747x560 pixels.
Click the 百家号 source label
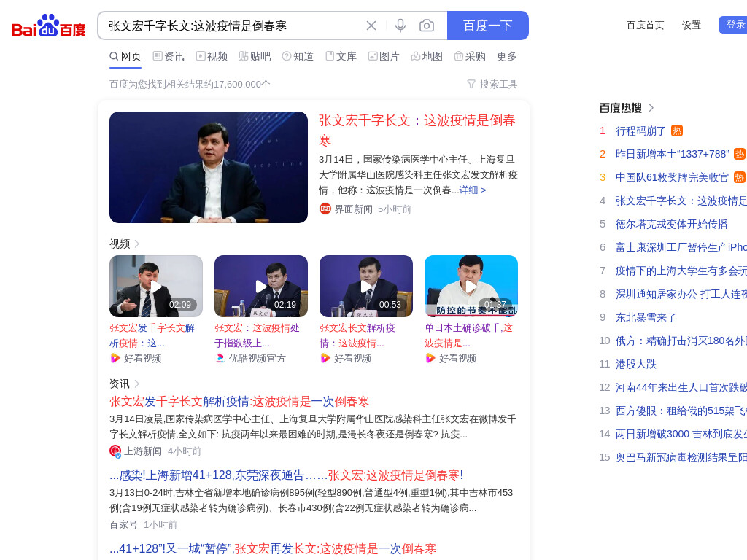pos(123,525)
